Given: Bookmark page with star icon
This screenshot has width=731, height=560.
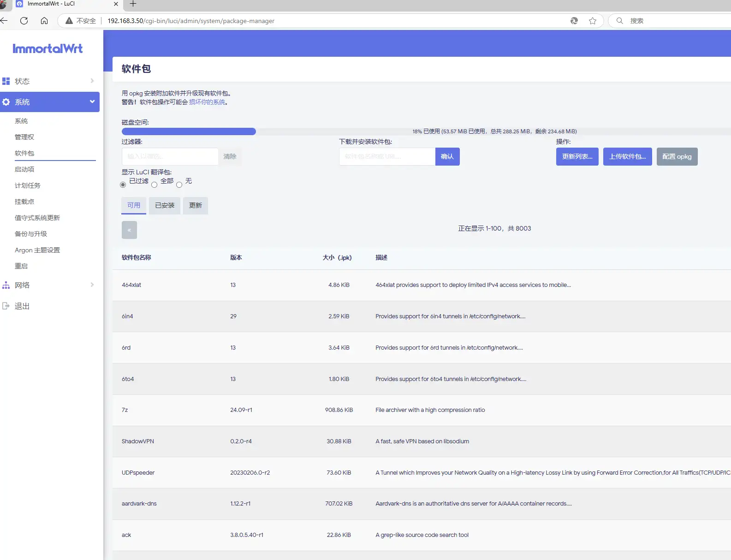Looking at the screenshot, I should point(593,21).
